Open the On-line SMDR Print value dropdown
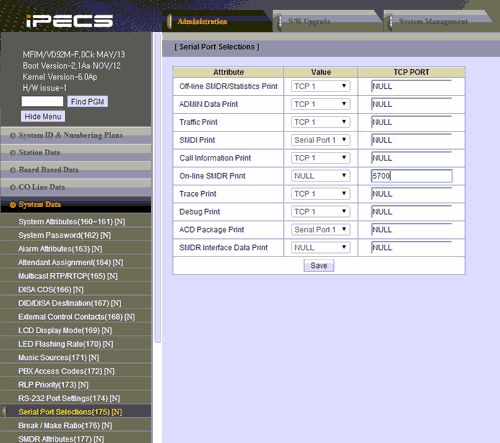The width and height of the screenshot is (500, 443). click(320, 176)
